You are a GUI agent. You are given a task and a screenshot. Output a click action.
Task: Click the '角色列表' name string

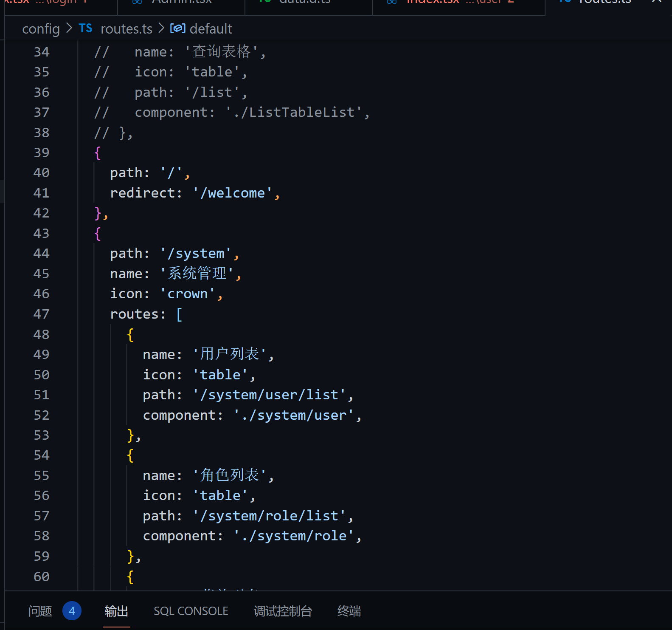point(229,475)
